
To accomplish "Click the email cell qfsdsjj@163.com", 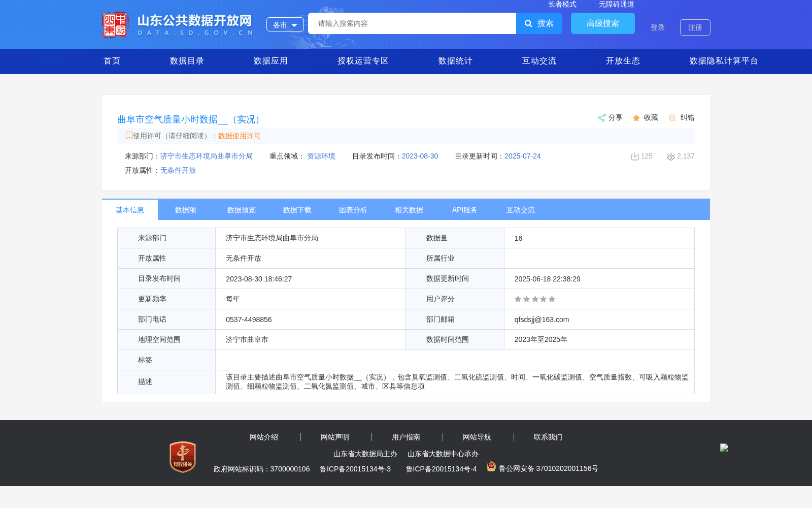I will coord(599,320).
